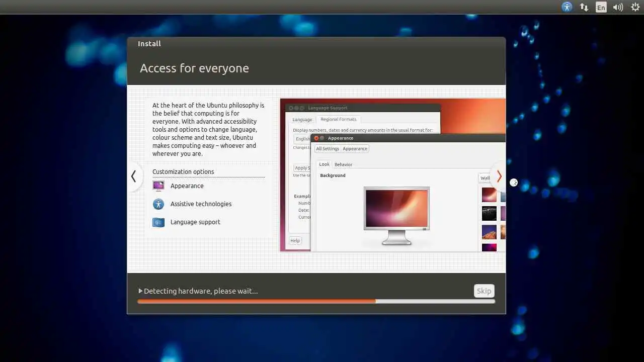Open the Wallpapers dropdown in Appearance window

point(485,178)
